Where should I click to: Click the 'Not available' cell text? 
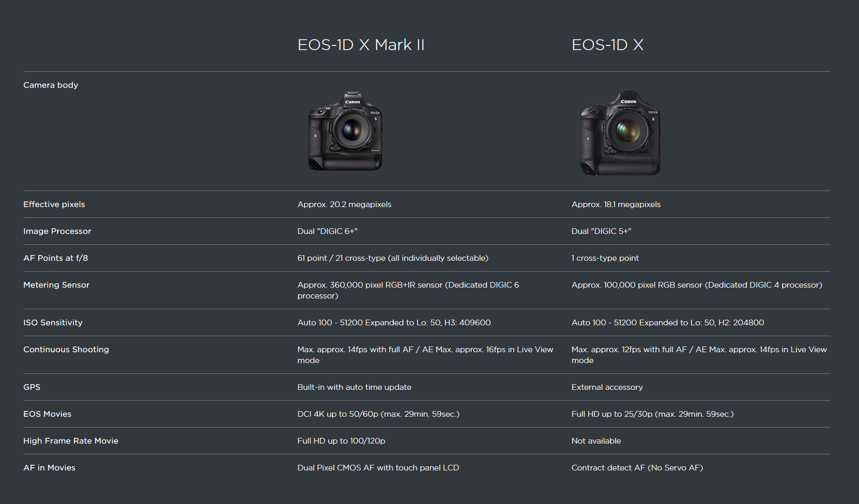596,441
